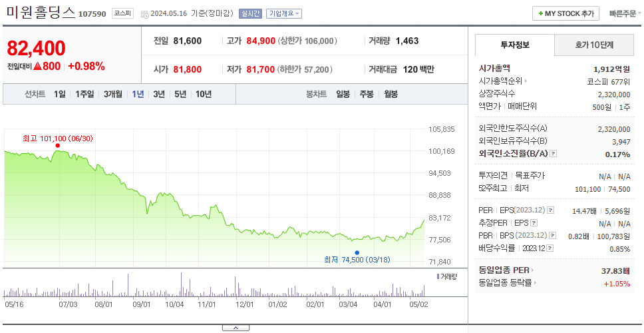Click the +0.98% change rate
Screen dimensions: 644x333
point(86,66)
